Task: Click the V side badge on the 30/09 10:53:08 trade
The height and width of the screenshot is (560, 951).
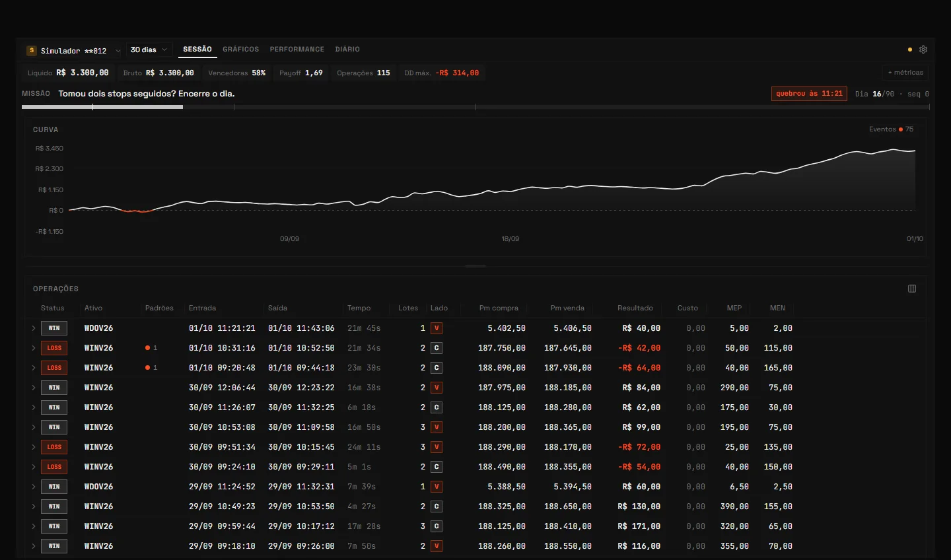Action: tap(437, 427)
